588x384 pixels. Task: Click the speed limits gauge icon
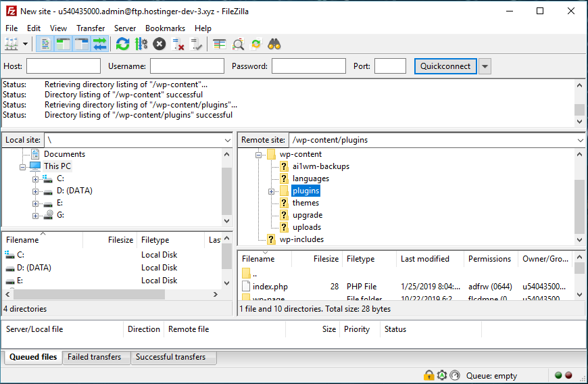click(x=454, y=375)
